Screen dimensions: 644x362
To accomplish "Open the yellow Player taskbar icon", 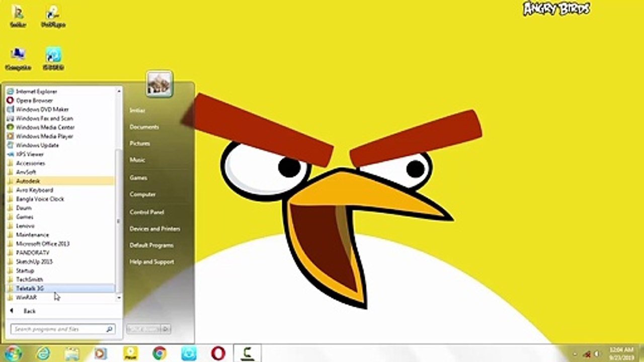I will point(131,353).
